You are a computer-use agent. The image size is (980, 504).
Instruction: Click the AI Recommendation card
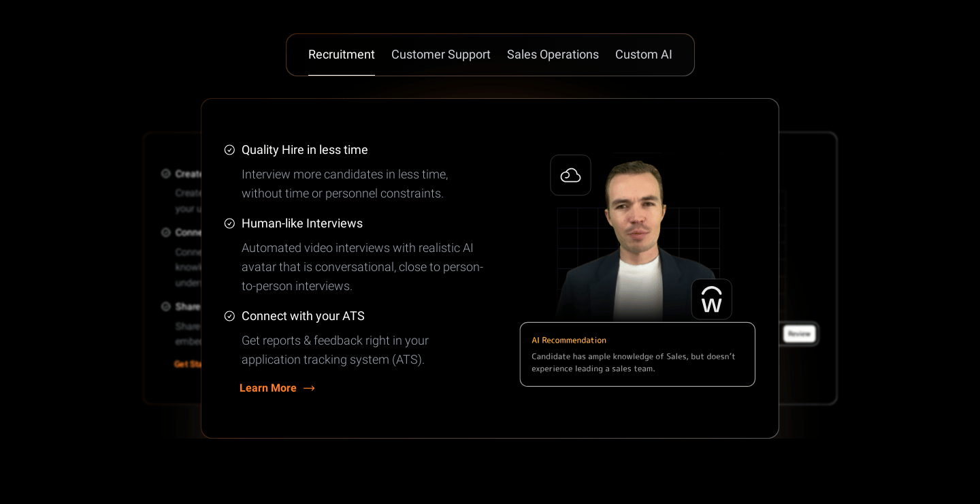[x=637, y=354]
